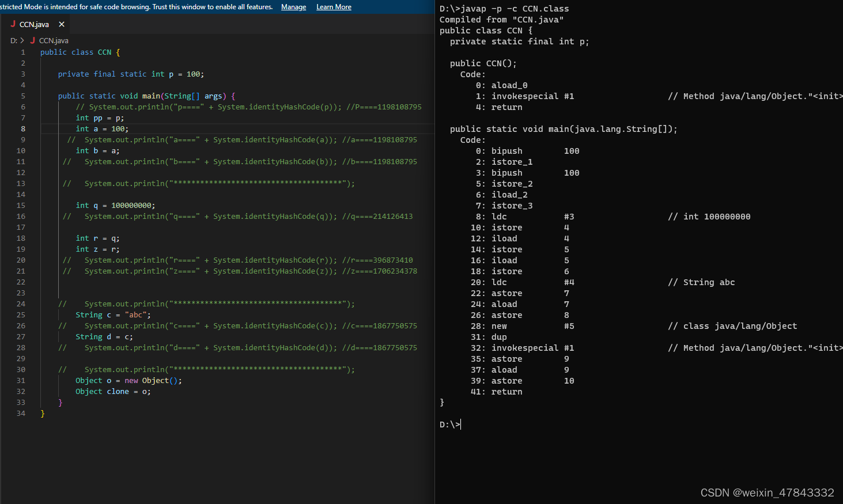
Task: Click '28: new #5' bytecode line
Action: (x=522, y=326)
